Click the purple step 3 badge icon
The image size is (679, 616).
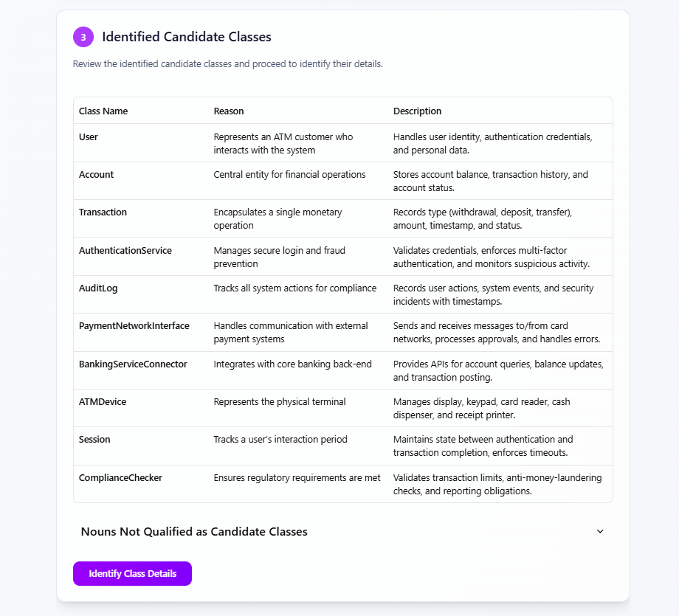click(x=83, y=36)
